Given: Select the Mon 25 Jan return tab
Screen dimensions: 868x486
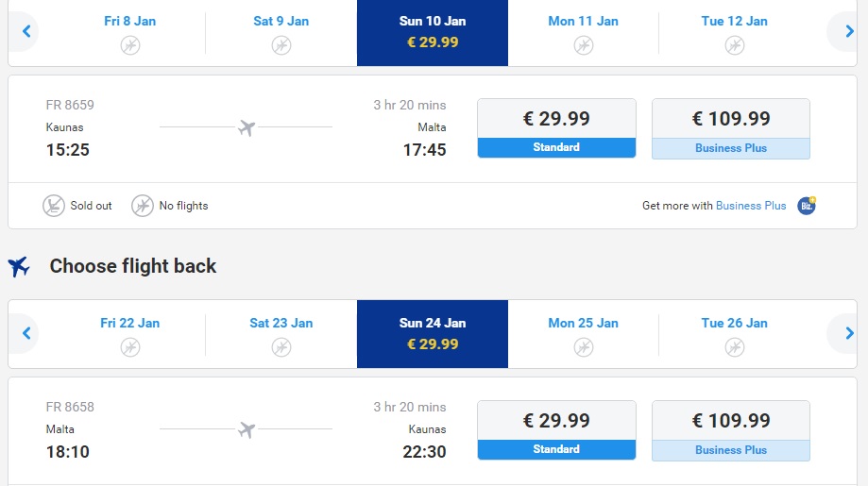Looking at the screenshot, I should click(583, 334).
